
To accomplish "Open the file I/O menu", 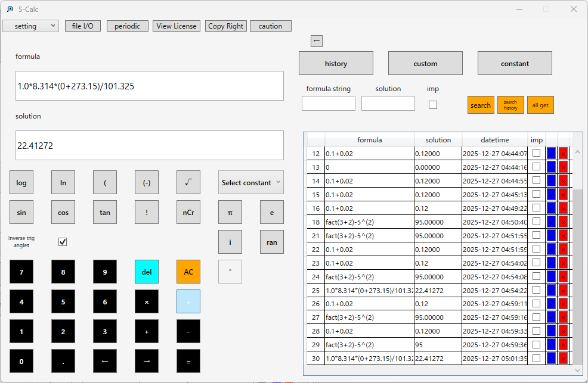I will tap(82, 26).
